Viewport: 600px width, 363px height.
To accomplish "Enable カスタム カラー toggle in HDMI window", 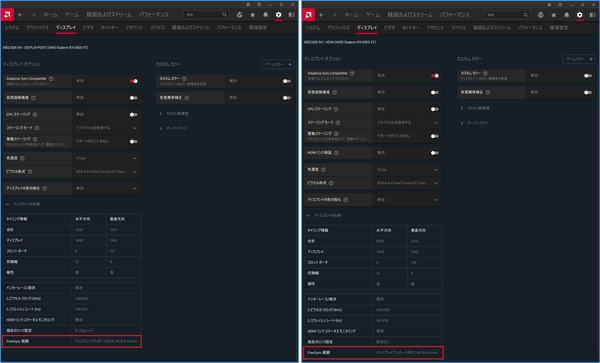I will tap(588, 76).
